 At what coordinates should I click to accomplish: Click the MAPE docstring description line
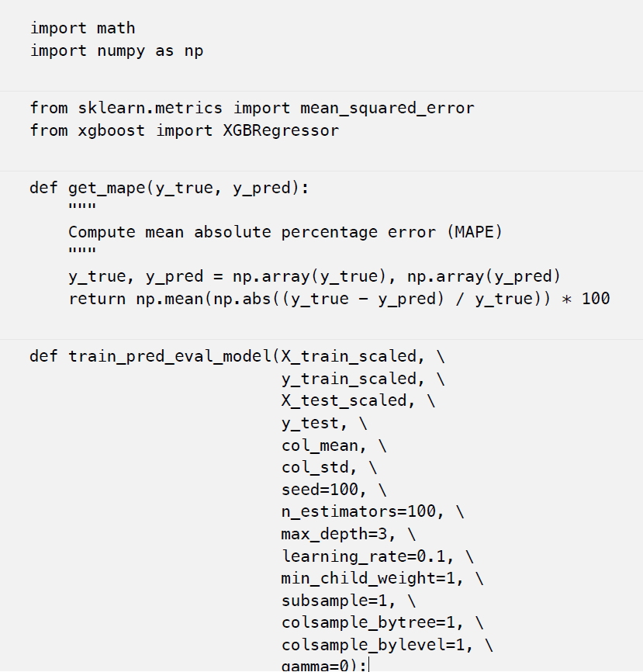click(x=285, y=232)
